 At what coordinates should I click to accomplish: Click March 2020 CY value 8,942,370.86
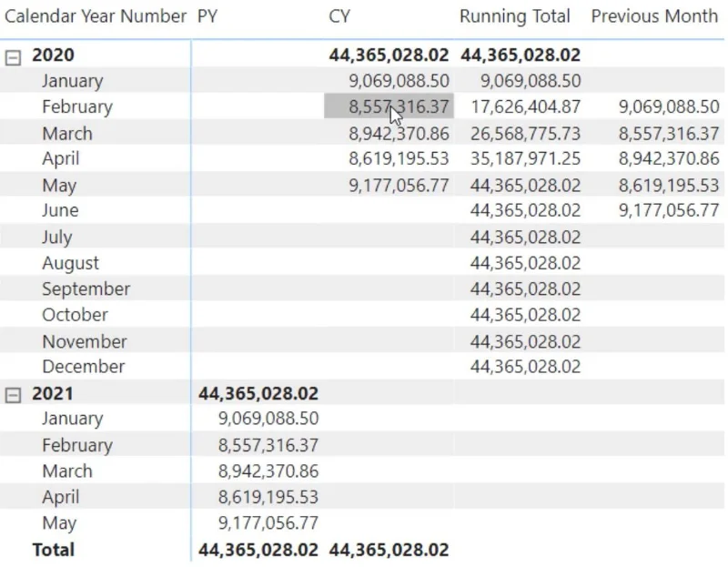[399, 134]
